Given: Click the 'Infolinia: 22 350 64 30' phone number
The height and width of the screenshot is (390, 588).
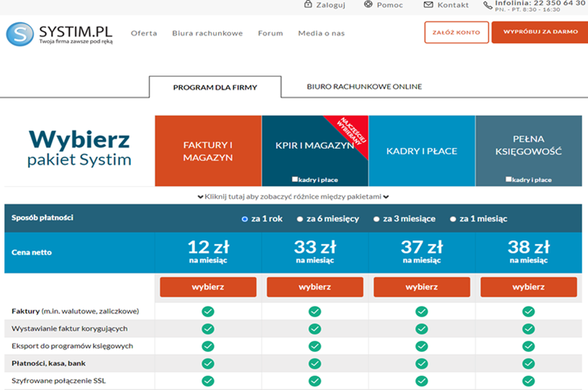Looking at the screenshot, I should click(x=540, y=4).
